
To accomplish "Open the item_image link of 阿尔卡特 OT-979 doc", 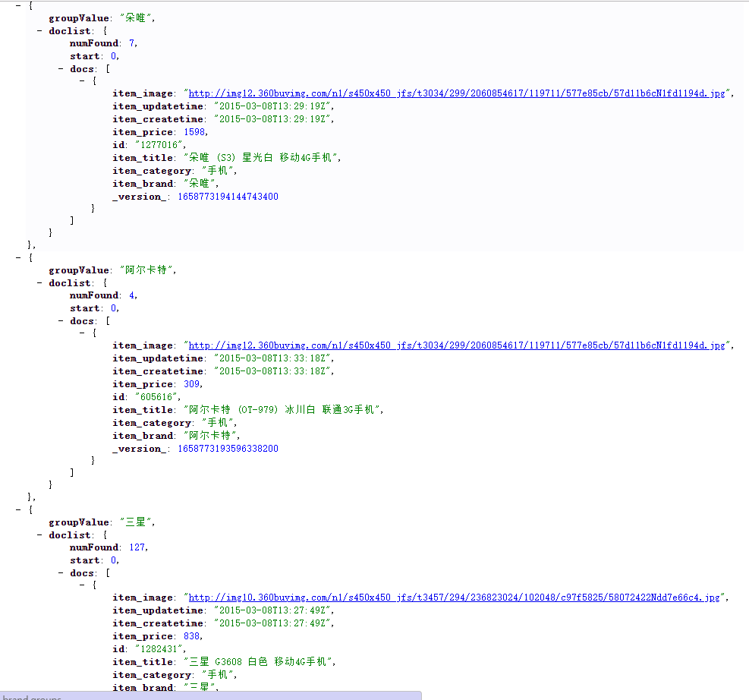I will click(x=457, y=345).
